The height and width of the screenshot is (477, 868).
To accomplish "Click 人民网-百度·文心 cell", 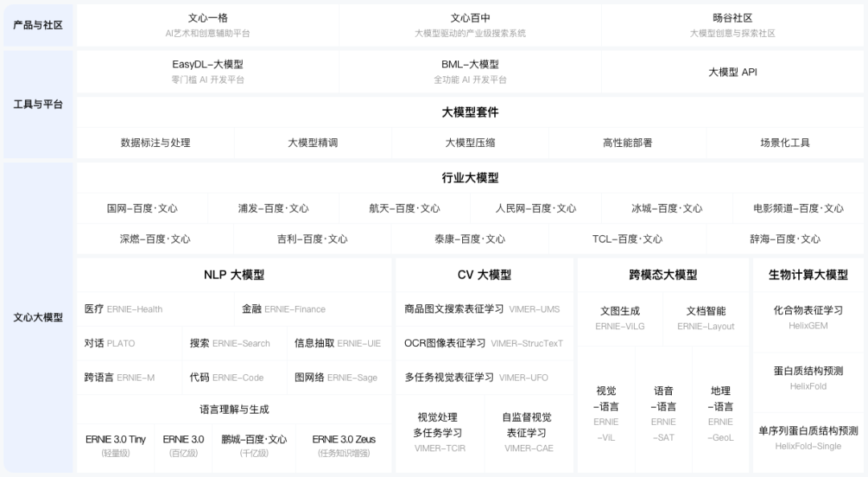I will coord(536,209).
